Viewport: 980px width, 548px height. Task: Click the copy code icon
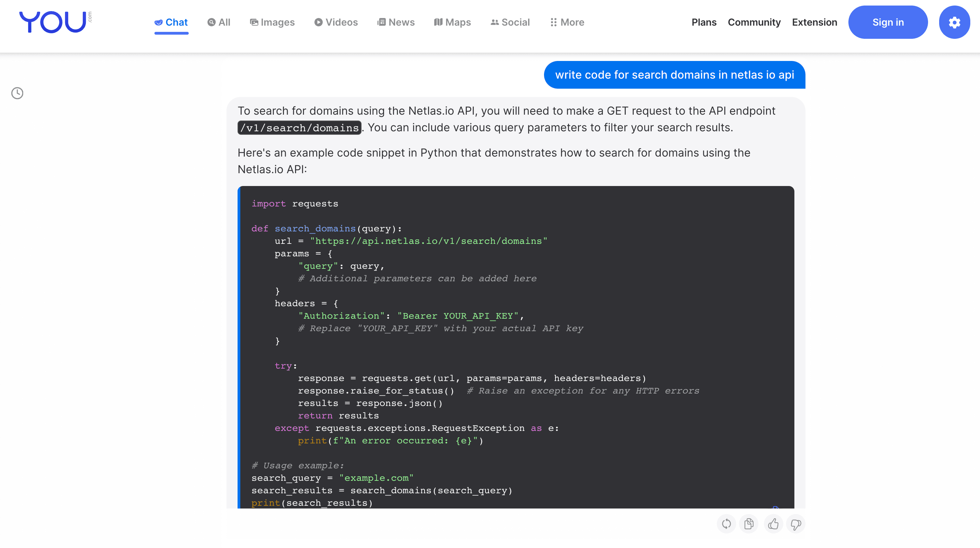[748, 524]
